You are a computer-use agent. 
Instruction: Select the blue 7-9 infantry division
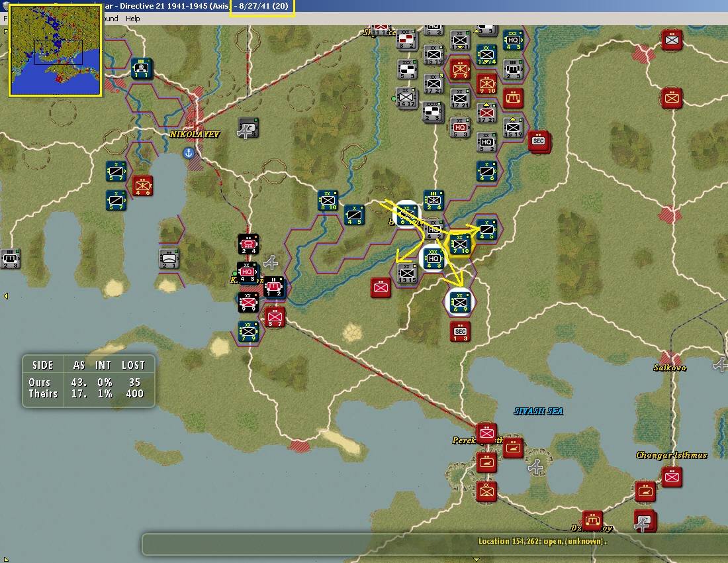[248, 332]
